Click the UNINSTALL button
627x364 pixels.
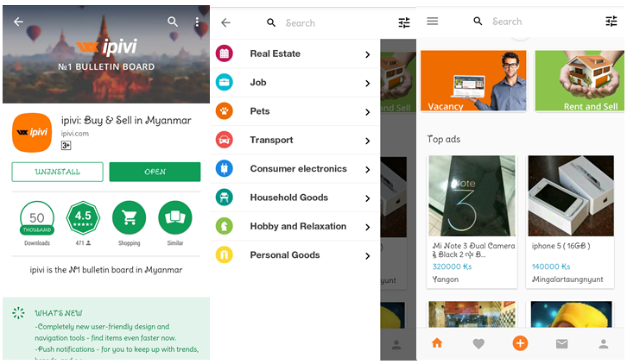pyautogui.click(x=57, y=172)
